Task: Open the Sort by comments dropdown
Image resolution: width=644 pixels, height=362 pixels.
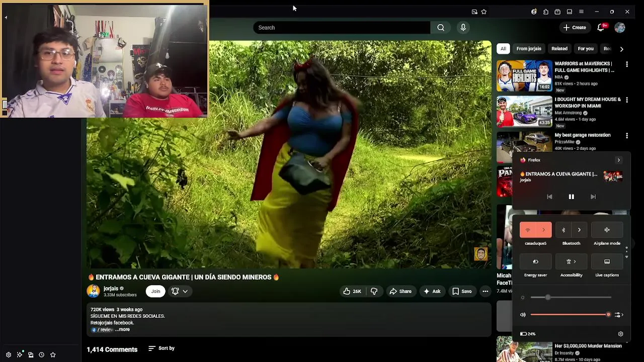Action: pyautogui.click(x=162, y=348)
